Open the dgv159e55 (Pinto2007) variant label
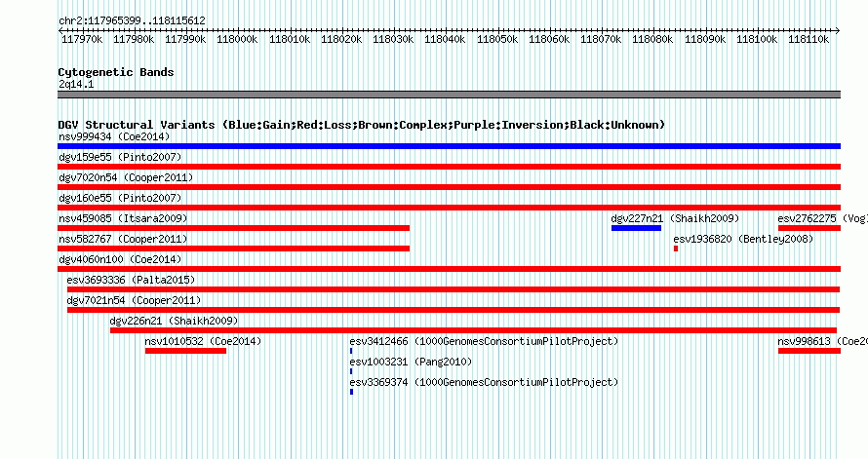The image size is (868, 459). tap(120, 157)
